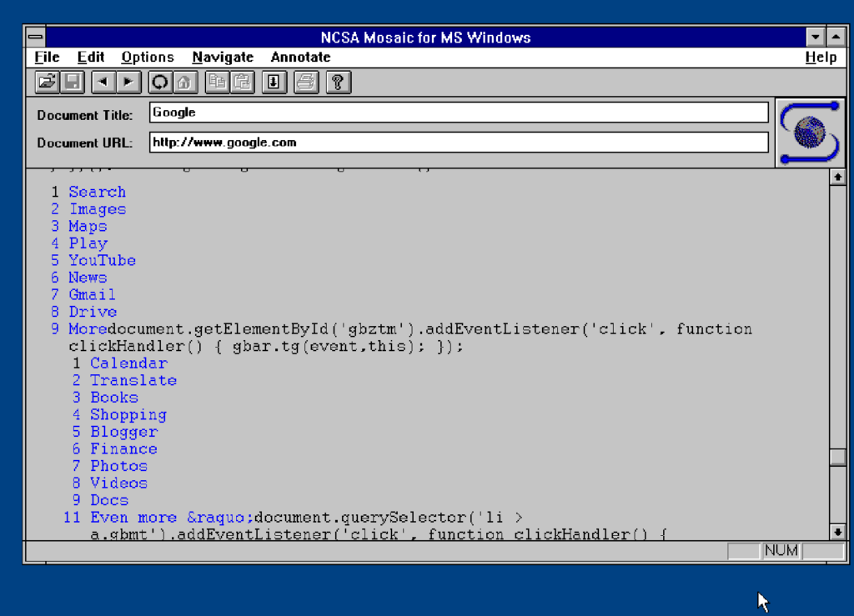Open the Navigate menu

(x=223, y=58)
